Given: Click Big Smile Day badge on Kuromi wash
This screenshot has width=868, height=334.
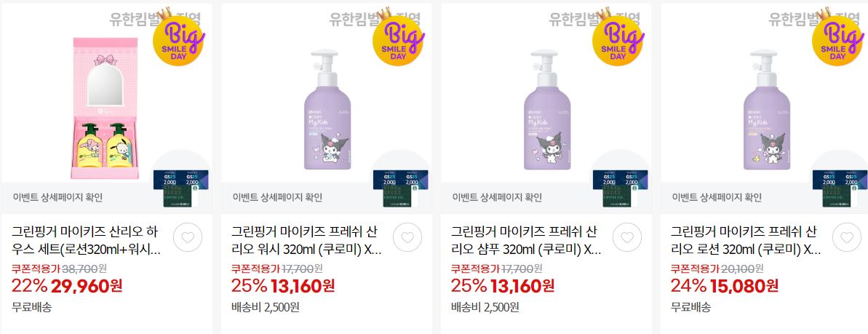Looking at the screenshot, I should point(399,37).
